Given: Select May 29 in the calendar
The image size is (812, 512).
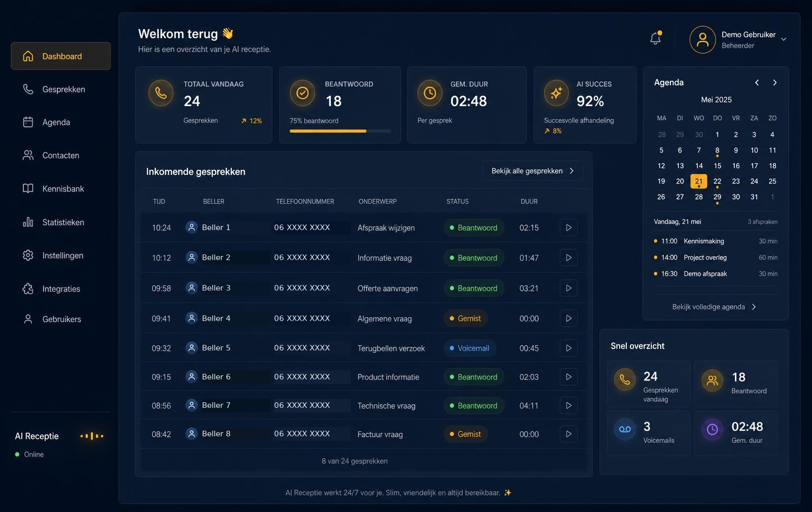Looking at the screenshot, I should 717,197.
